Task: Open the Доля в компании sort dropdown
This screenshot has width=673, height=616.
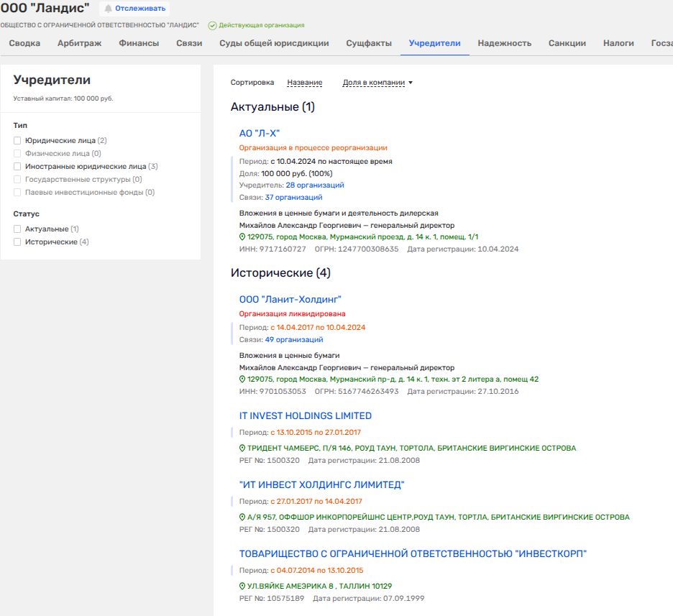Action: (x=377, y=83)
